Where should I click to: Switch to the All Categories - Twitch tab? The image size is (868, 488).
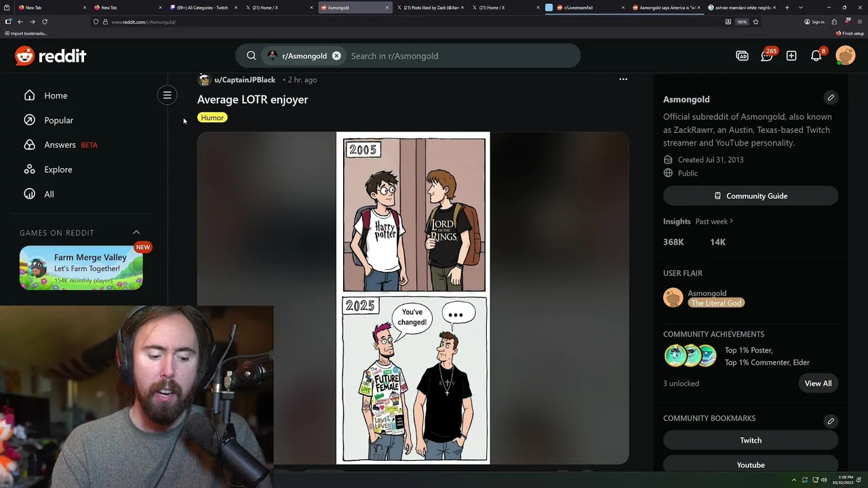coord(202,7)
